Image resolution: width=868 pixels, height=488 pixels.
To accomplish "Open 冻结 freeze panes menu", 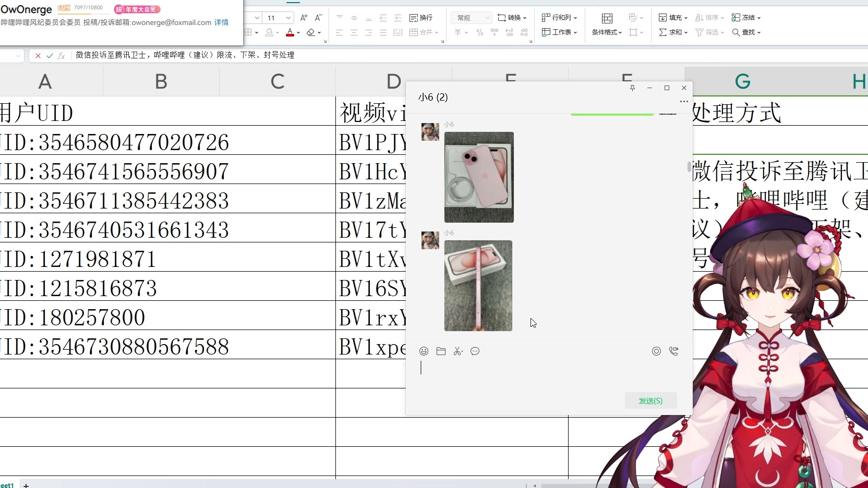I will (746, 18).
